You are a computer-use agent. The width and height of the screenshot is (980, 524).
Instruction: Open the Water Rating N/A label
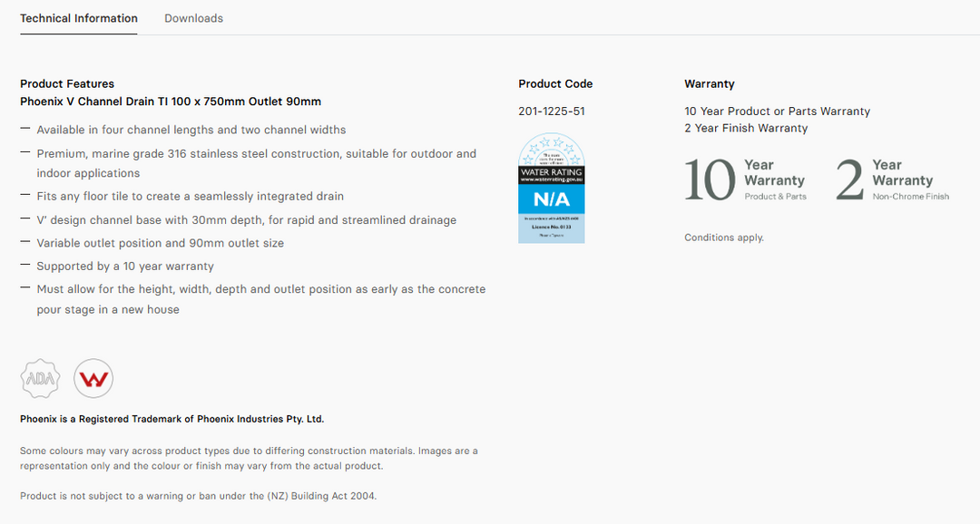(x=551, y=189)
